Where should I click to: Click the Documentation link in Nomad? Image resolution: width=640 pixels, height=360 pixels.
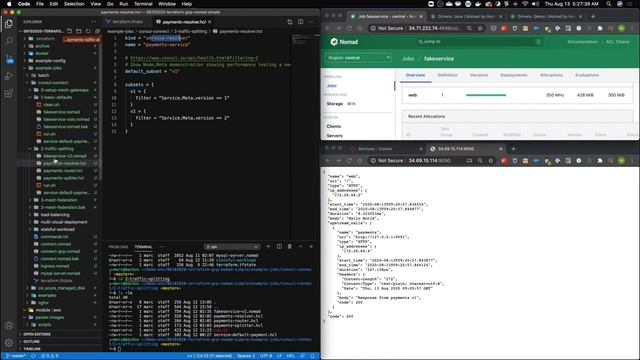(582, 42)
